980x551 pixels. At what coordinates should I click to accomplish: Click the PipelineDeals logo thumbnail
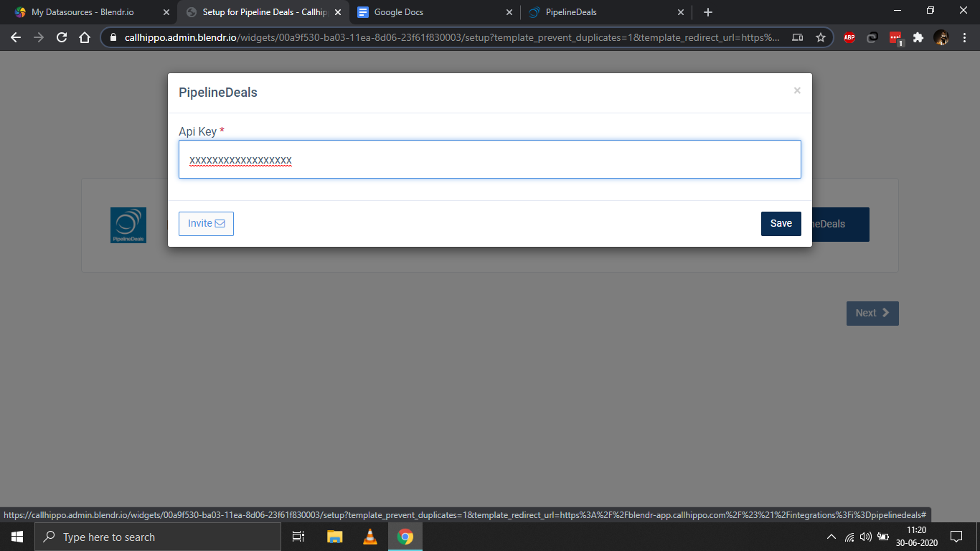[128, 225]
